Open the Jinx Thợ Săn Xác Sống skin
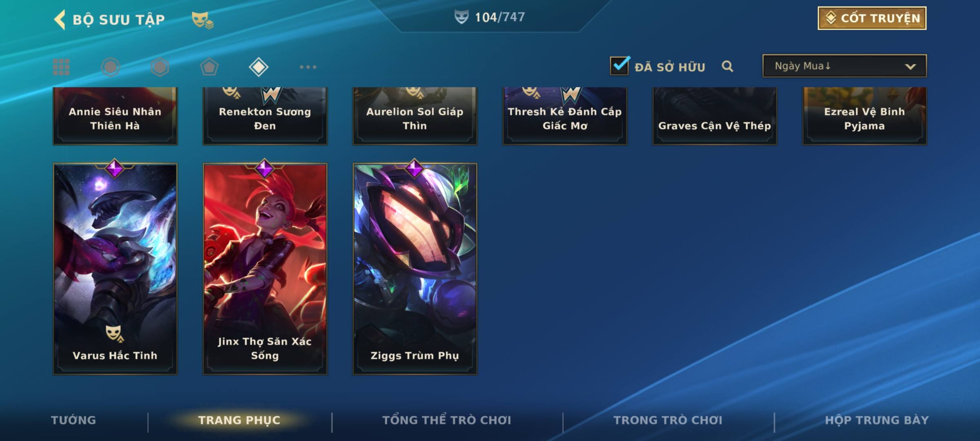The image size is (980, 441). point(265,269)
